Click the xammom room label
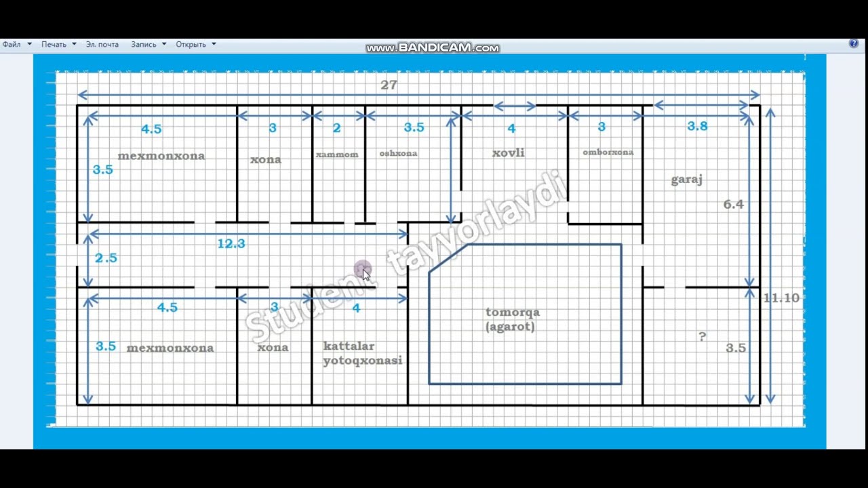The height and width of the screenshot is (488, 868). (337, 155)
